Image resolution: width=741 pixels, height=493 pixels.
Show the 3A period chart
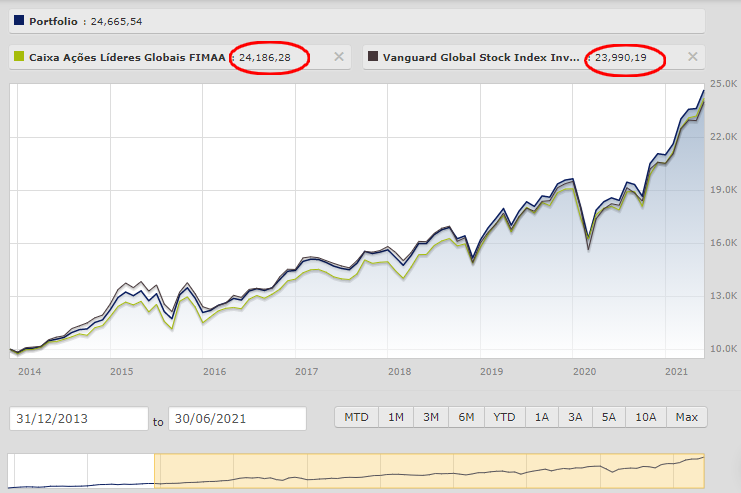[575, 417]
